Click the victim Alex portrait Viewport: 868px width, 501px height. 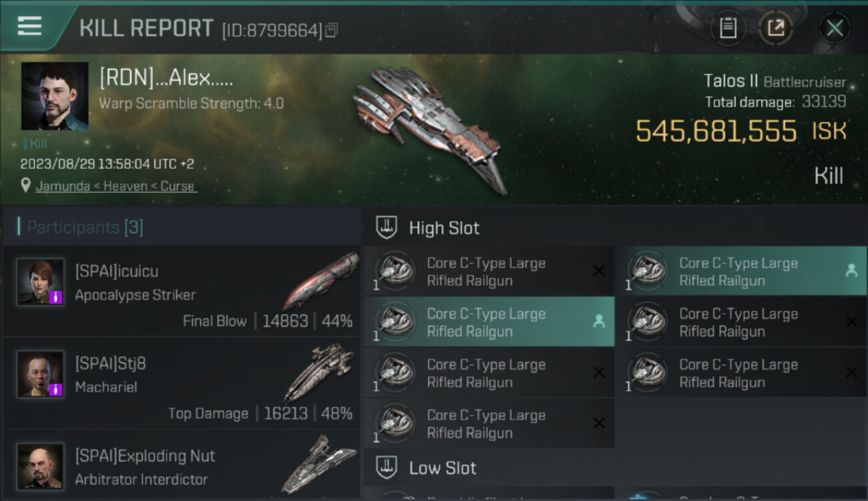(x=55, y=96)
